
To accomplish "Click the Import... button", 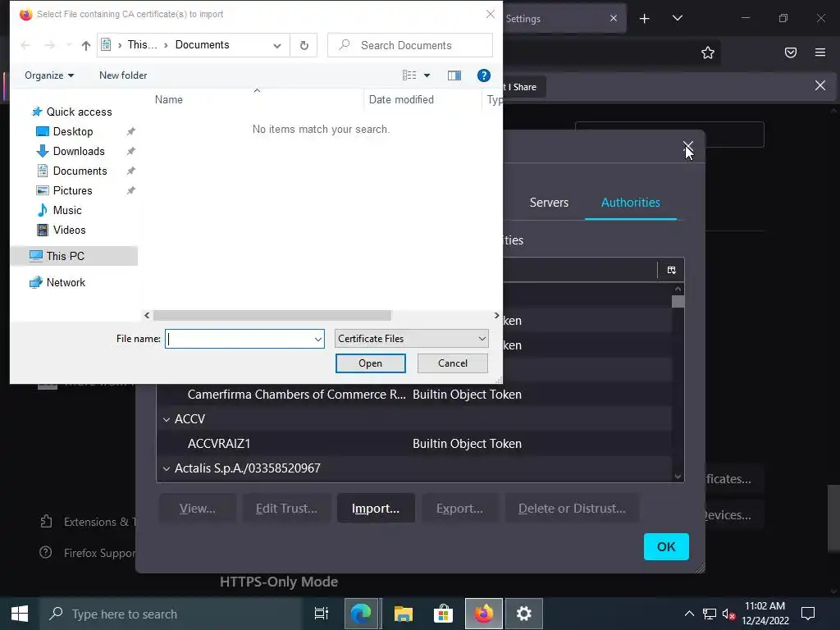I will 376,509.
